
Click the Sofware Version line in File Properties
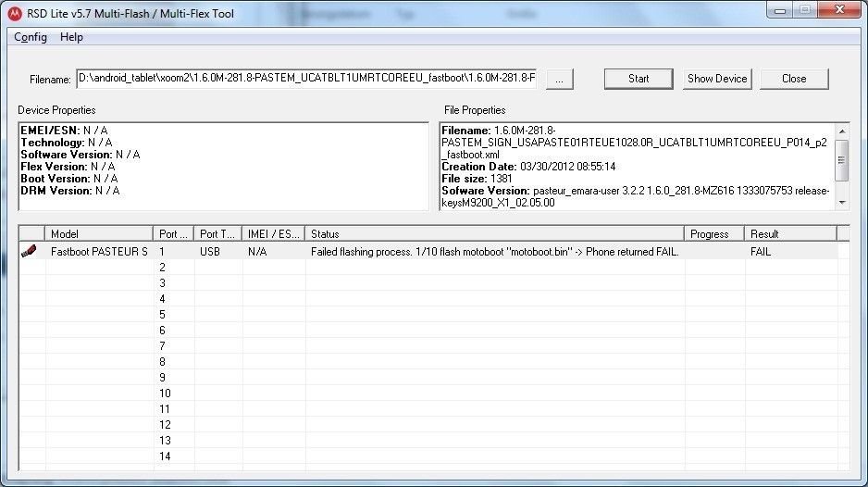point(636,196)
